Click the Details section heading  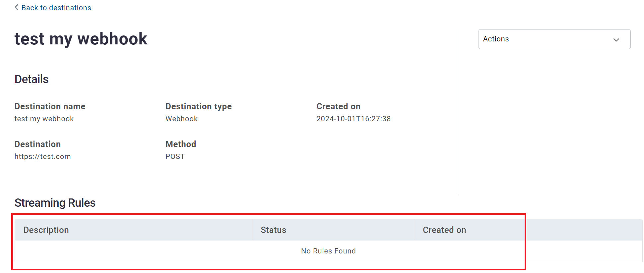32,80
